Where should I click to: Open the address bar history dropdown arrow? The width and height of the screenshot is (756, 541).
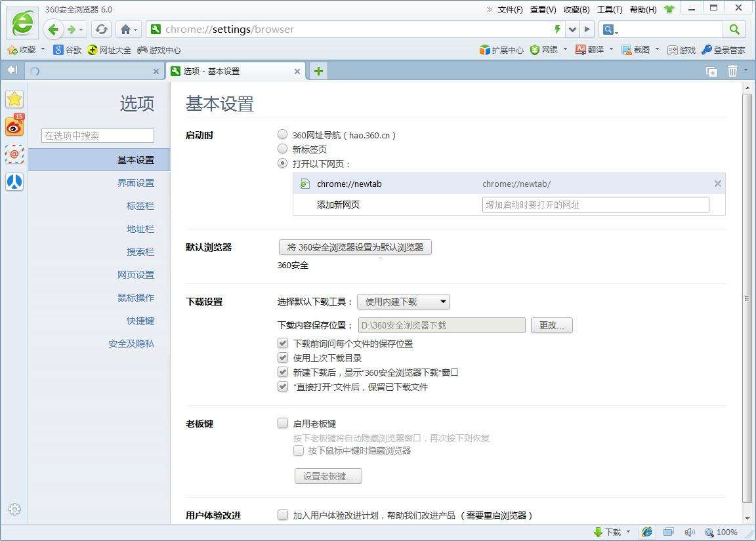(572, 30)
